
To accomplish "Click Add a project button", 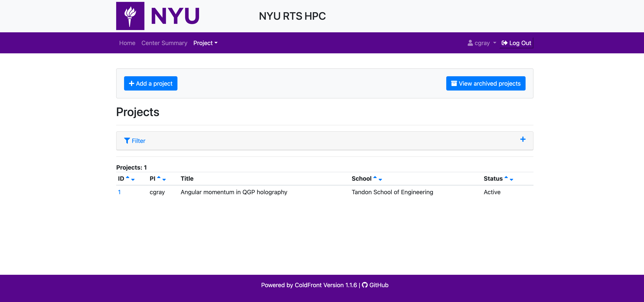I will click(x=151, y=83).
